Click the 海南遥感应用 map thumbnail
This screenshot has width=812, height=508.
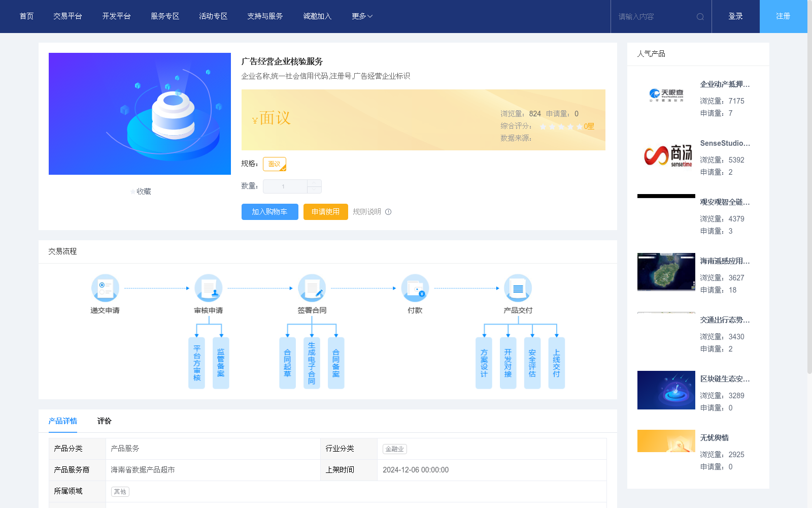(666, 272)
